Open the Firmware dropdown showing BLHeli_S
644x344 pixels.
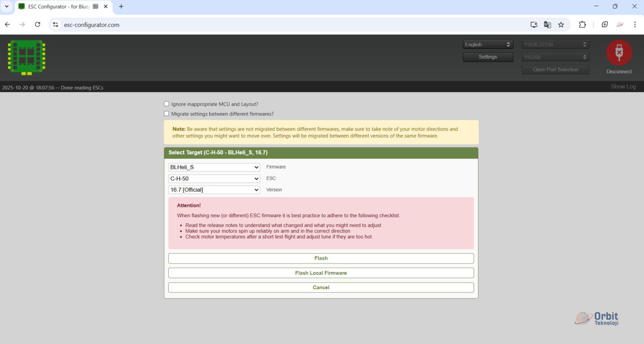pyautogui.click(x=214, y=167)
